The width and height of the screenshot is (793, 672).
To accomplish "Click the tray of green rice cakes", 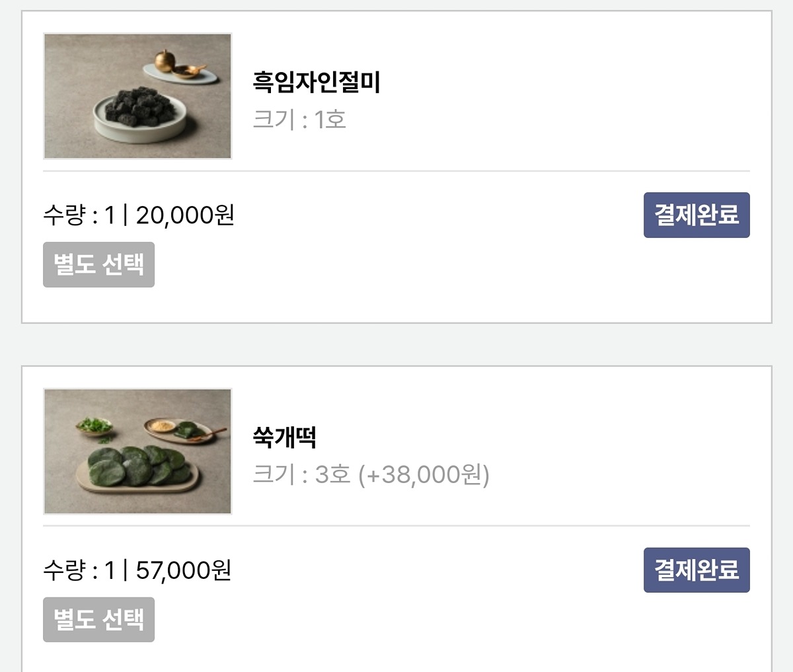I will tap(137, 469).
